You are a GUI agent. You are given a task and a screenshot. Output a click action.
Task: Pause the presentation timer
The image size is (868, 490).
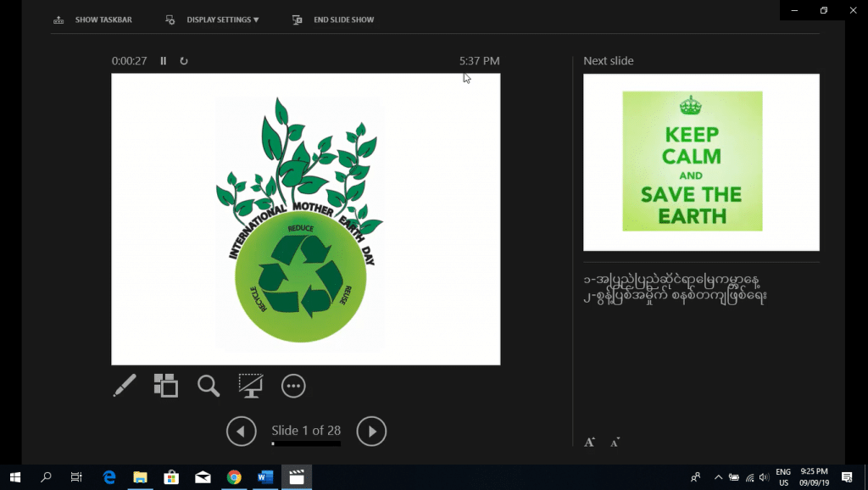click(164, 61)
